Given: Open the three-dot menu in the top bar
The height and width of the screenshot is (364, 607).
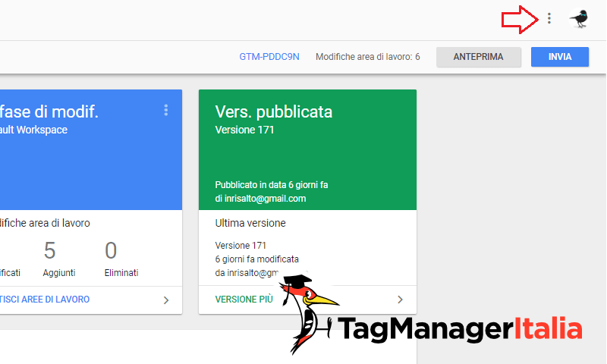Looking at the screenshot, I should pos(549,19).
